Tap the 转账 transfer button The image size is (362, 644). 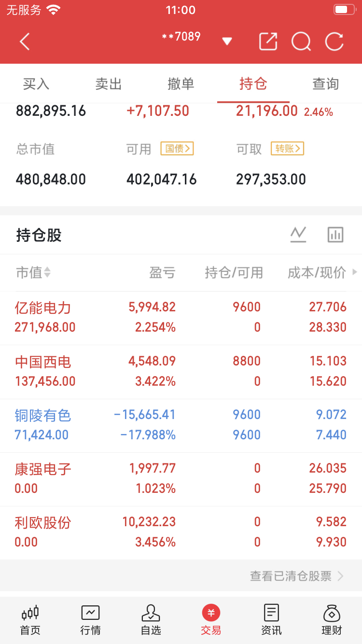point(287,148)
